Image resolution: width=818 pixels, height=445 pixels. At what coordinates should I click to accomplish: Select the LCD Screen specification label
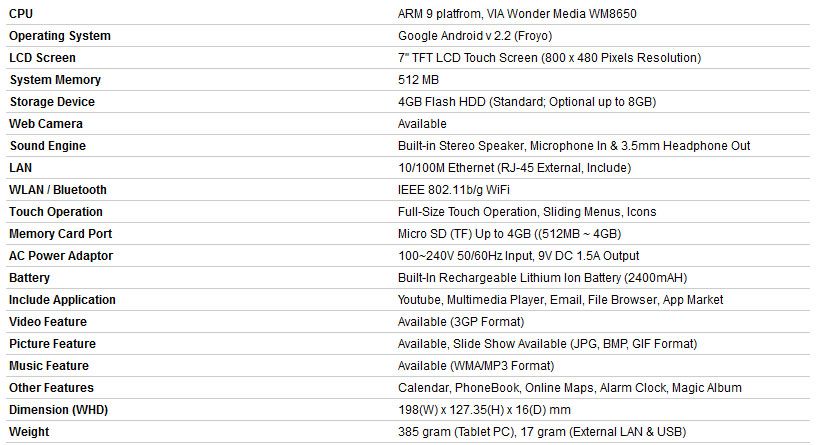[42, 58]
